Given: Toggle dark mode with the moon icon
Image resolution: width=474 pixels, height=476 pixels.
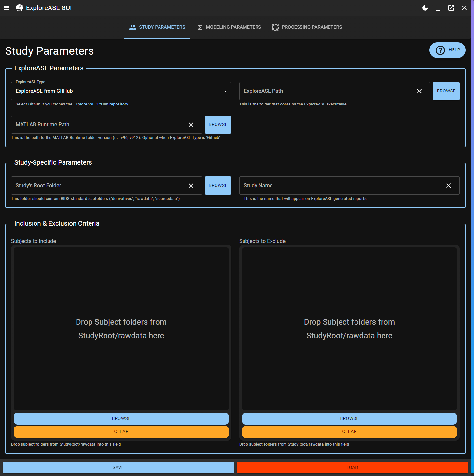Looking at the screenshot, I should coord(425,8).
